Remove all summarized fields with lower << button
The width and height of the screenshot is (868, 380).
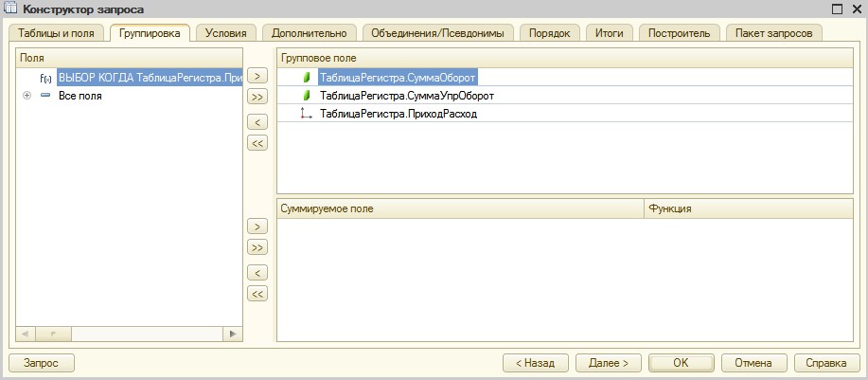pos(257,294)
